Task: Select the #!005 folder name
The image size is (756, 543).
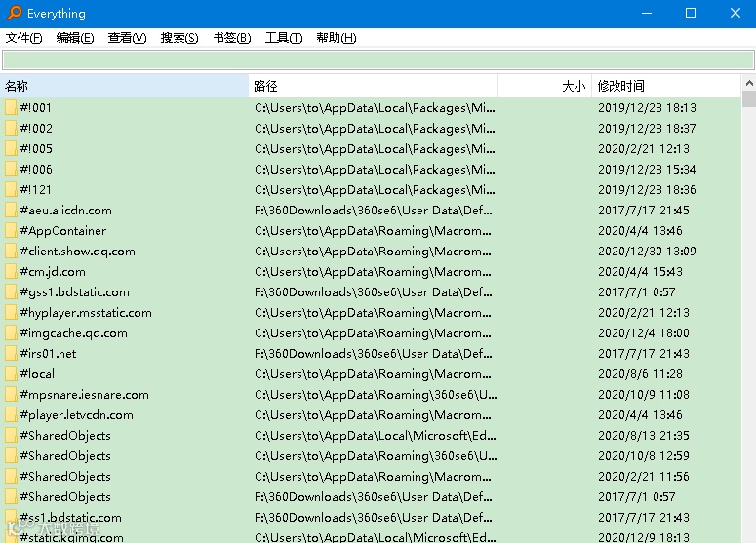Action: (x=36, y=148)
